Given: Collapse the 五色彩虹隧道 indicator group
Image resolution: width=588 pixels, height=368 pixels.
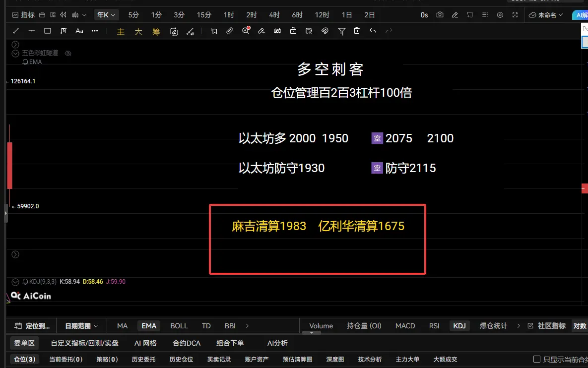Looking at the screenshot, I should coord(15,53).
